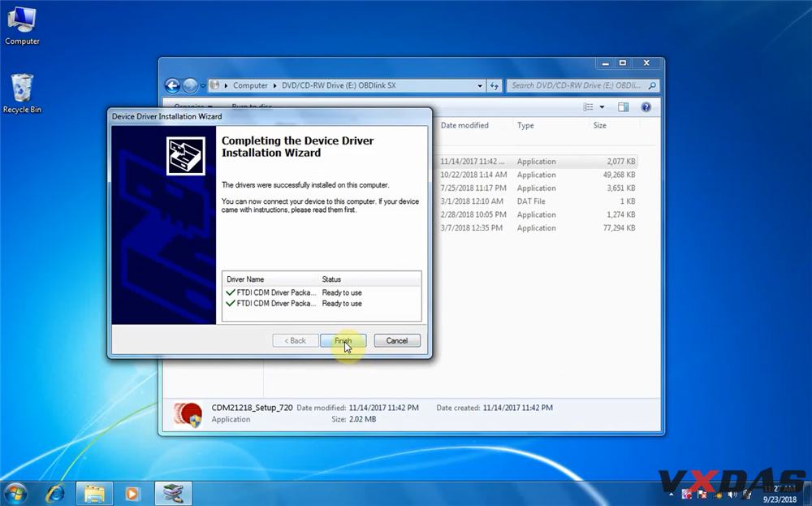The image size is (812, 506).
Task: Click Computer in the address bar path
Action: click(250, 85)
